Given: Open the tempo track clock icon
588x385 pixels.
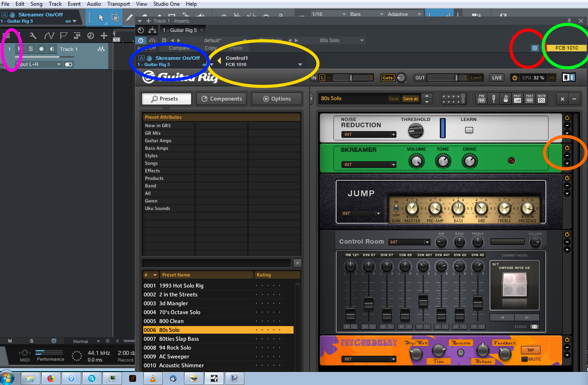Looking at the screenshot, I should click(90, 35).
